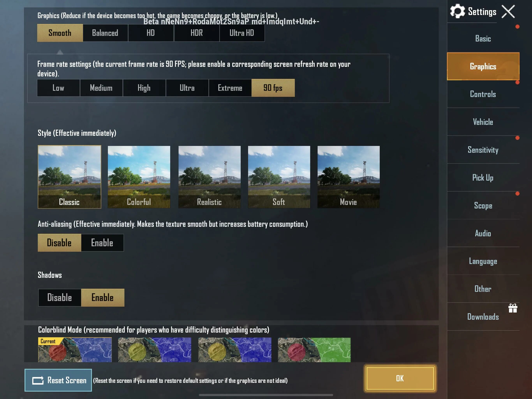This screenshot has height=399, width=532.
Task: Select the Ultra HD graphics quality option
Action: (x=242, y=33)
